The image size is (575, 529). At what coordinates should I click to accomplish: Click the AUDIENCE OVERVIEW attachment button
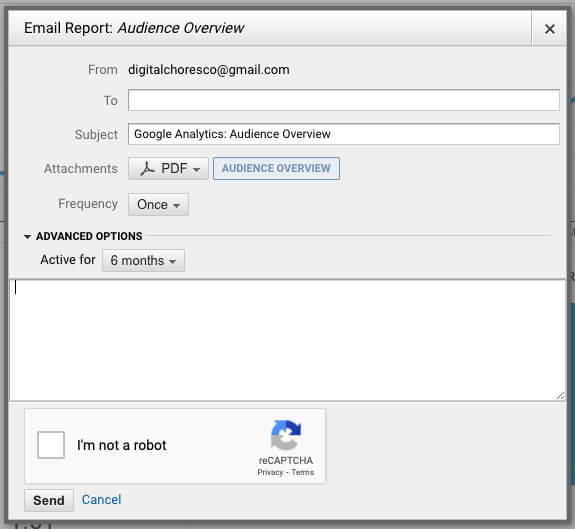(276, 169)
